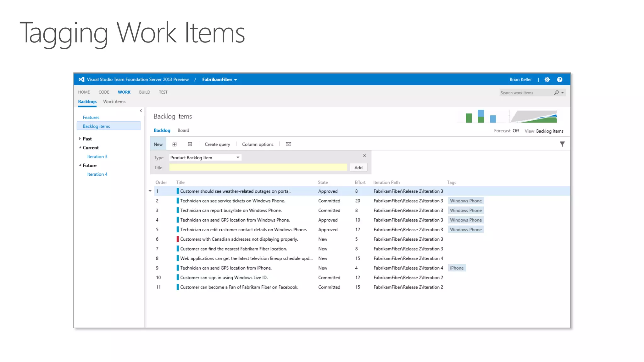Open the BUILD menu tab
The width and height of the screenshot is (644, 362).
click(145, 92)
